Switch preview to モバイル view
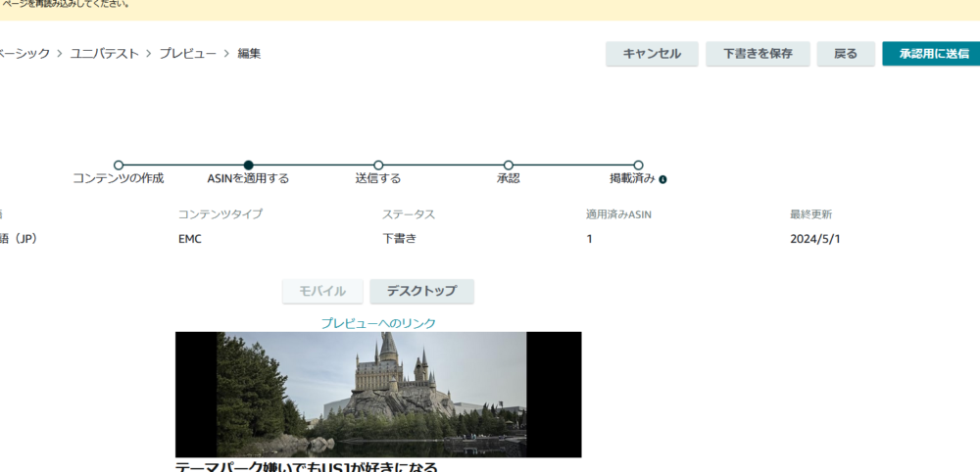This screenshot has height=472, width=980. 322,291
